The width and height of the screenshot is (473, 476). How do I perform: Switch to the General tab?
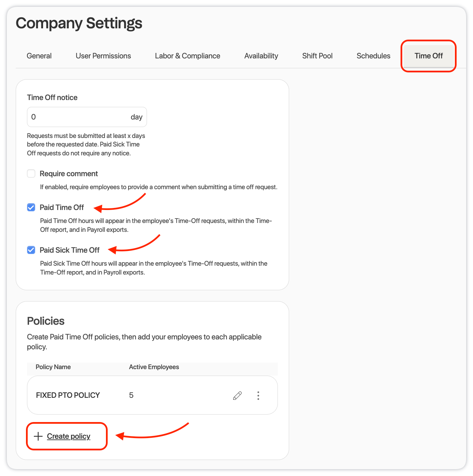click(39, 56)
